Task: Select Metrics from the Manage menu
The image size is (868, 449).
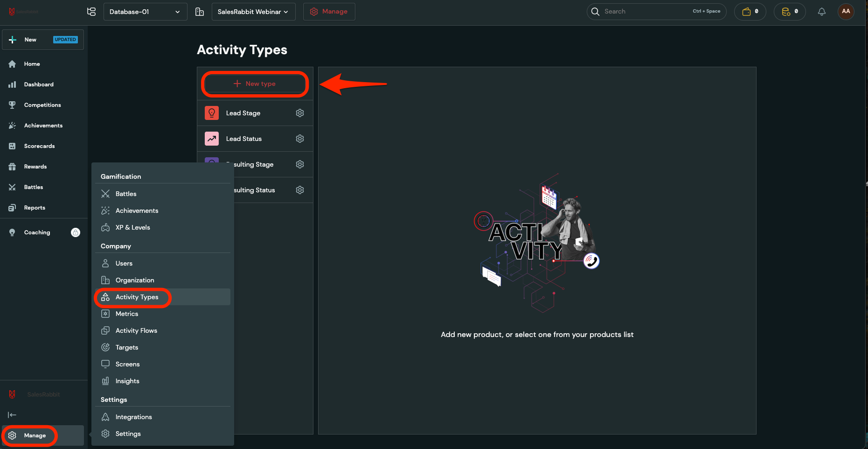Action: tap(127, 314)
